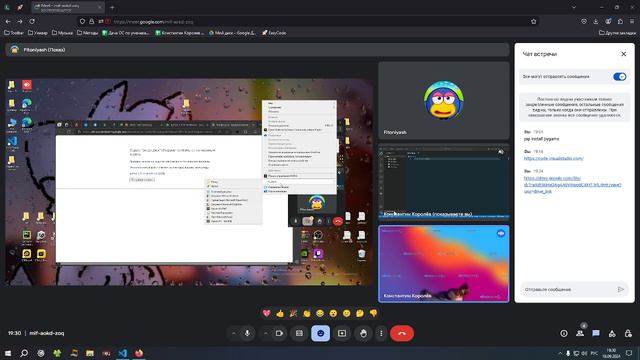
Task: Reload the page in Firefox
Action: pos(32,21)
